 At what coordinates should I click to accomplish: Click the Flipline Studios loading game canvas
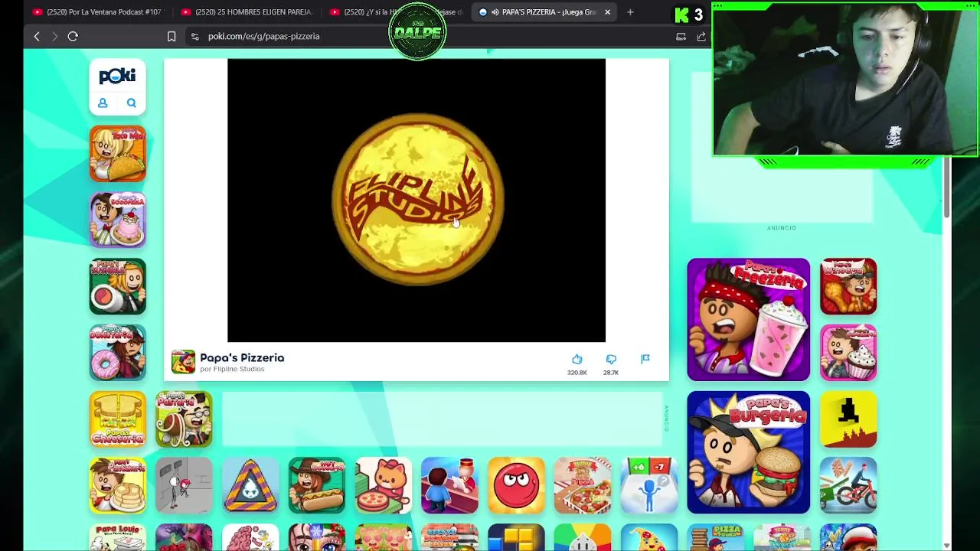tap(416, 201)
